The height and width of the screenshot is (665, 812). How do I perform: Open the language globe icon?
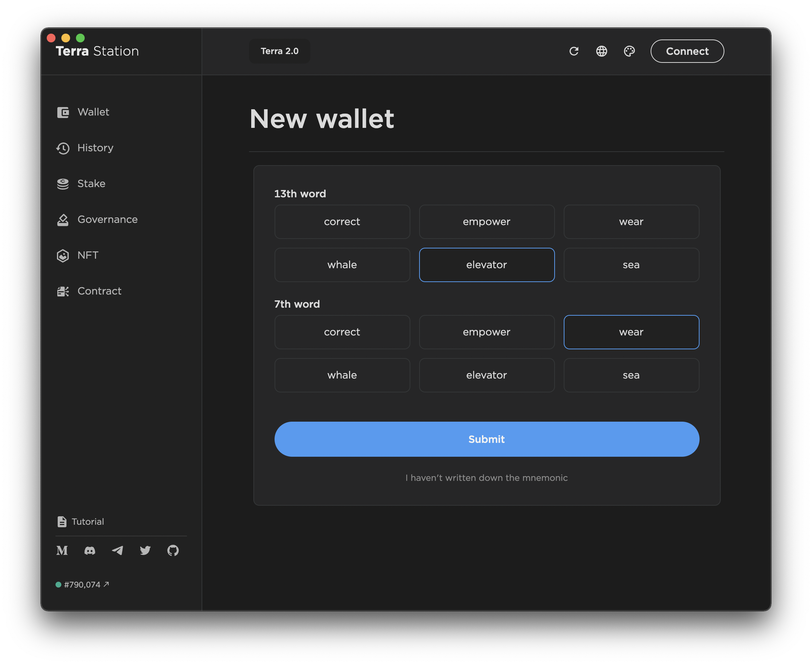tap(601, 51)
